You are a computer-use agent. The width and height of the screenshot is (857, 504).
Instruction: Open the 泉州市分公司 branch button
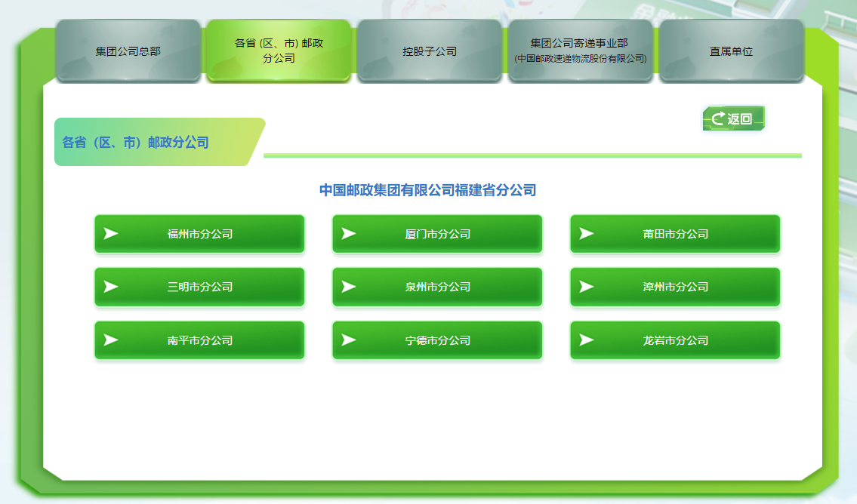[x=438, y=287]
